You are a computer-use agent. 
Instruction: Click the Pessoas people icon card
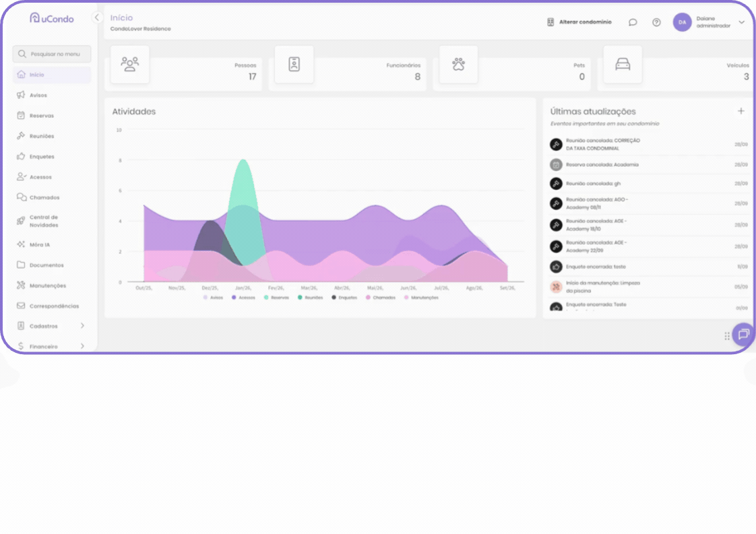[x=129, y=64]
